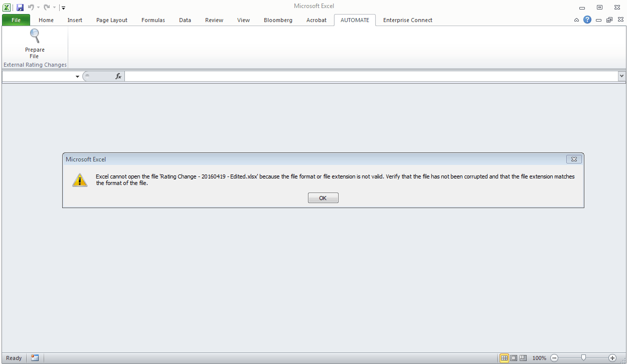Screen dimensions: 627x364
Task: Click the Save icon in quick access toolbar
Action: point(20,7)
